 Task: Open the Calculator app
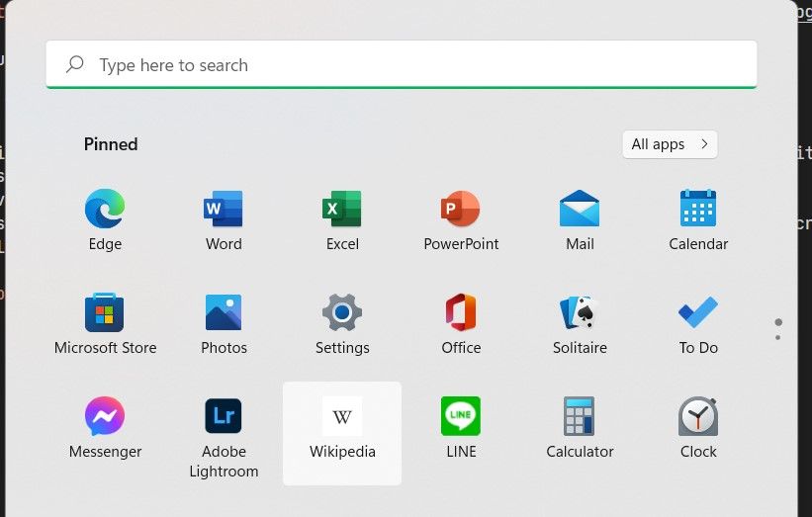tap(579, 415)
